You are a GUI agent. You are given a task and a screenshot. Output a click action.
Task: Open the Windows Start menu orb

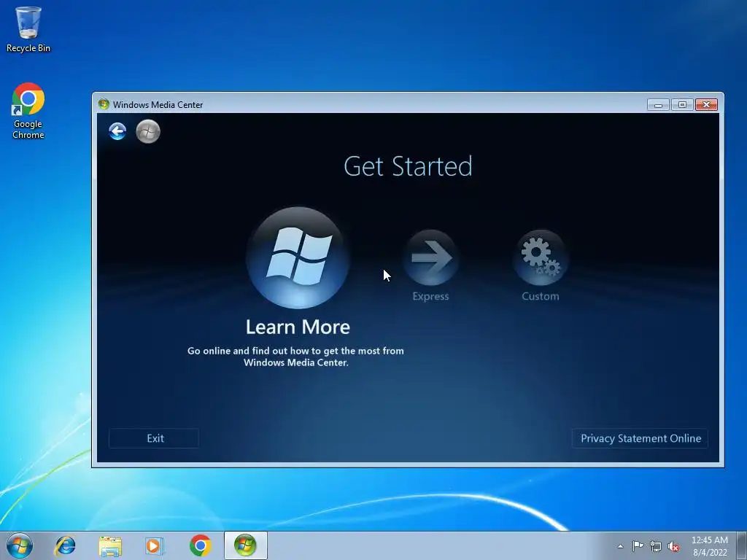click(x=20, y=545)
